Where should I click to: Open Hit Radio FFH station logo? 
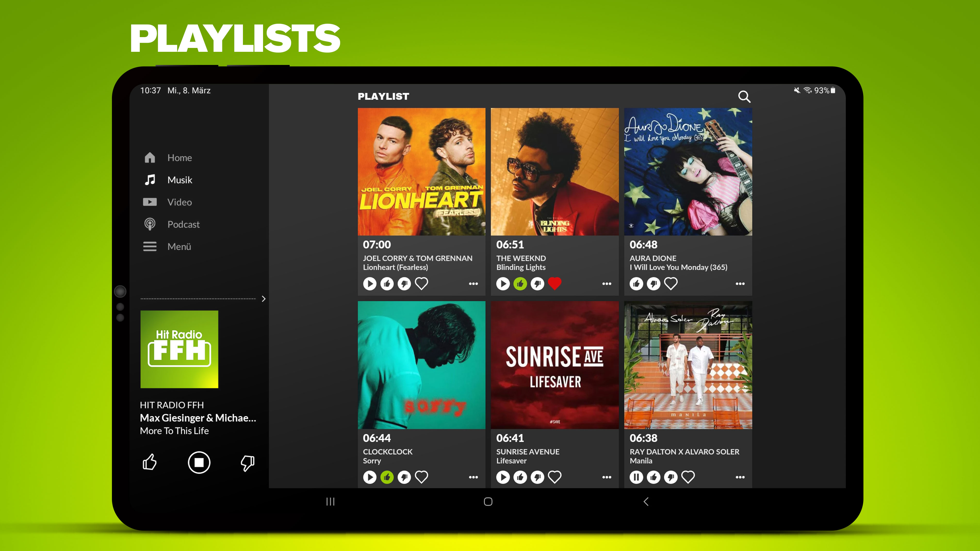tap(179, 349)
